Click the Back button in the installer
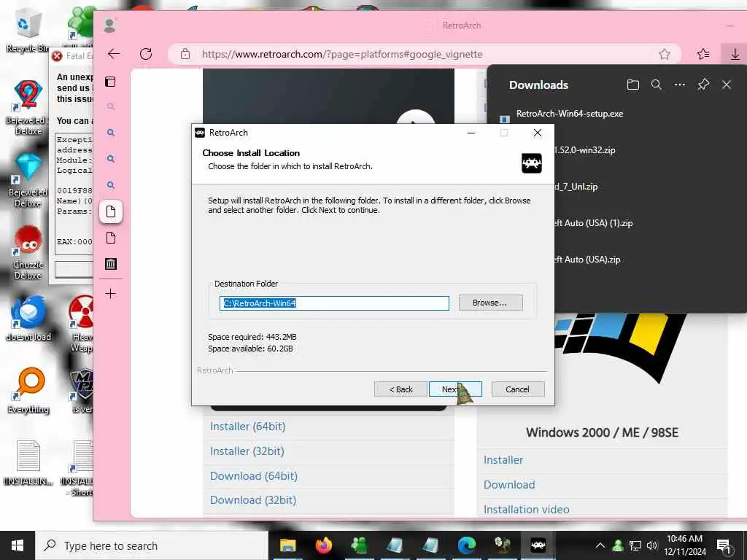Screen dimensions: 747x560 [400, 389]
